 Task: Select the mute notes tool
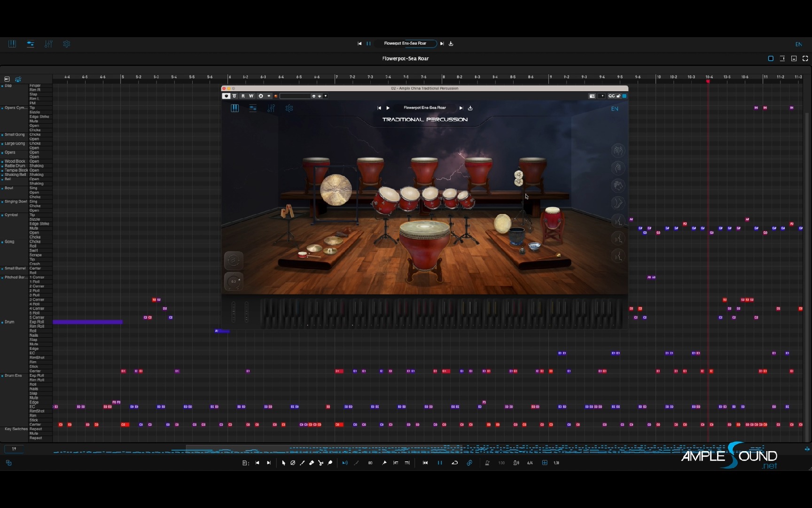293,463
